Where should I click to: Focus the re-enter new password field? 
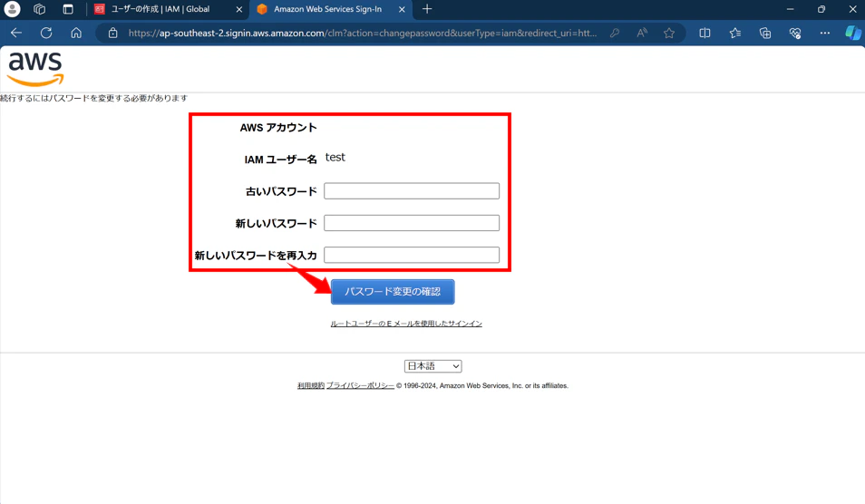click(412, 255)
